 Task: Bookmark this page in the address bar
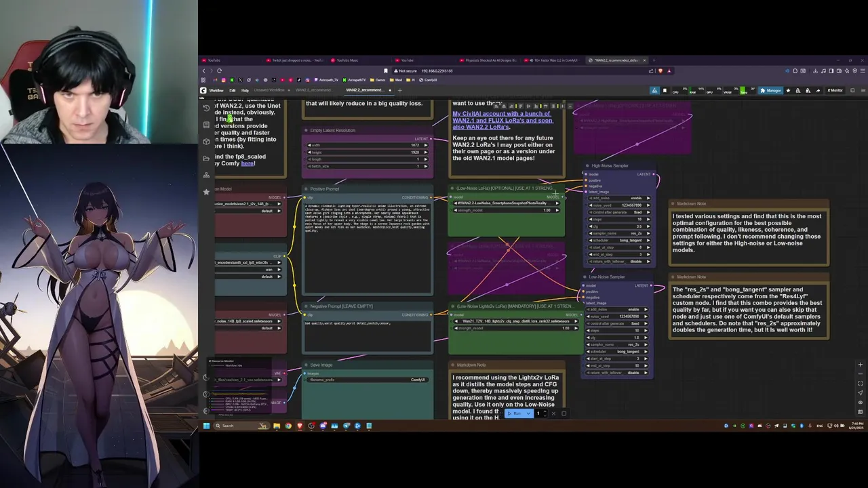pyautogui.click(x=386, y=70)
